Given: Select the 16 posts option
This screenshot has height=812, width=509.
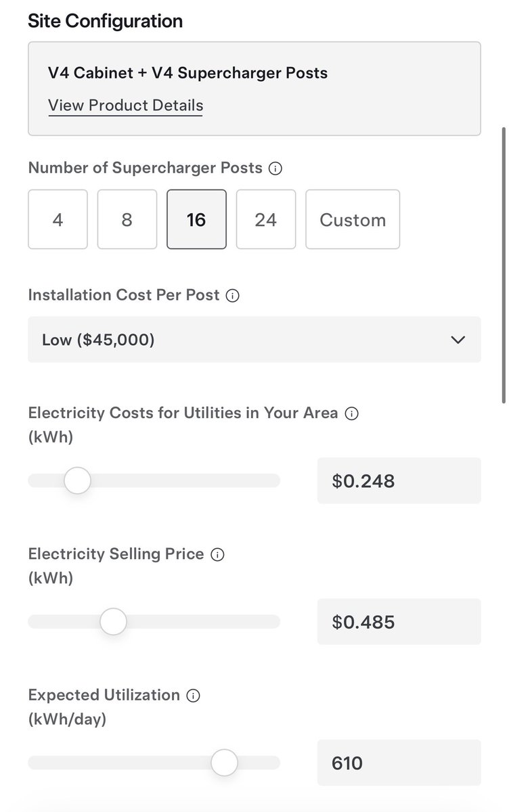Looking at the screenshot, I should 196,219.
